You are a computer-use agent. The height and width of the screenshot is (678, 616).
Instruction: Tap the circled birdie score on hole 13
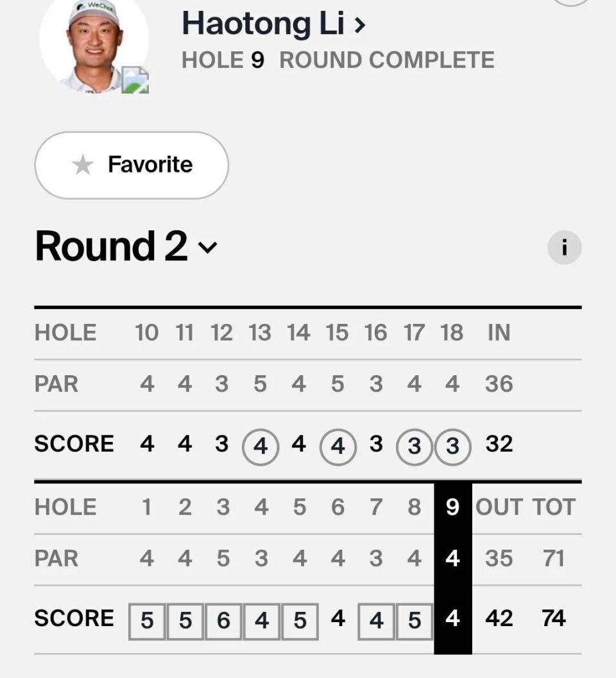[x=261, y=446]
